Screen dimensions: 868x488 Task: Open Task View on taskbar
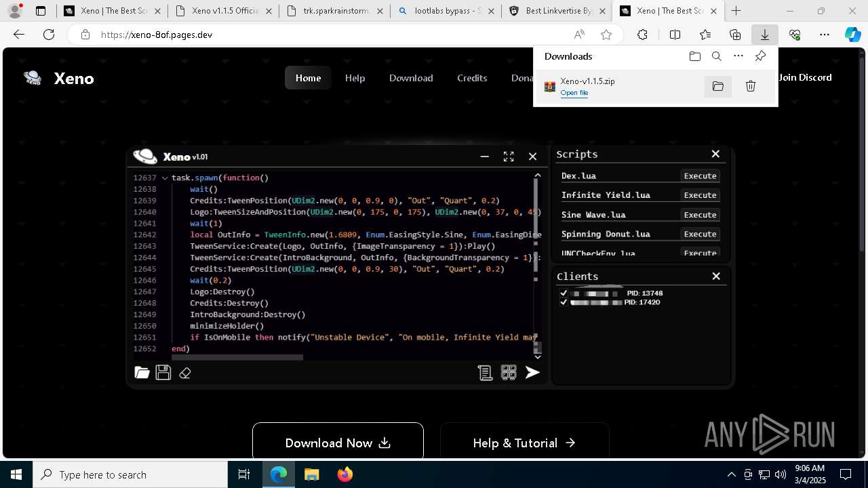point(244,474)
